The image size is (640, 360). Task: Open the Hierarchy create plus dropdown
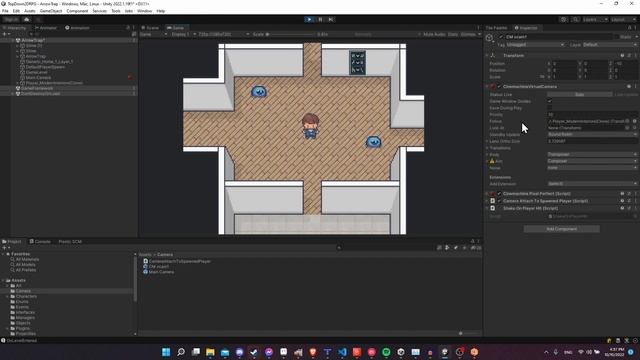6,34
